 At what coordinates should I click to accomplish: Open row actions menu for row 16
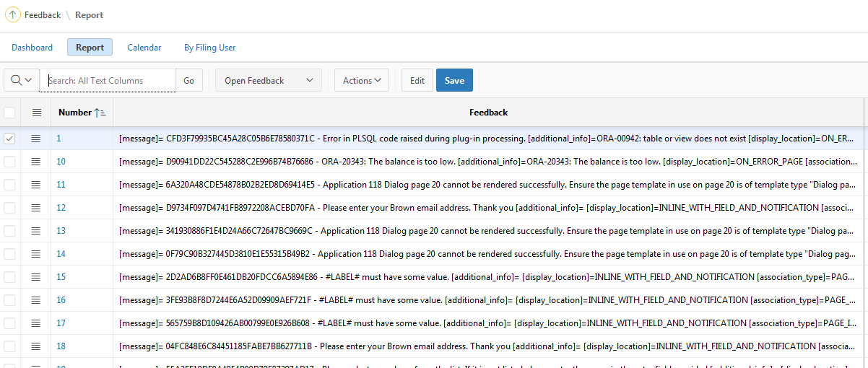click(x=36, y=300)
